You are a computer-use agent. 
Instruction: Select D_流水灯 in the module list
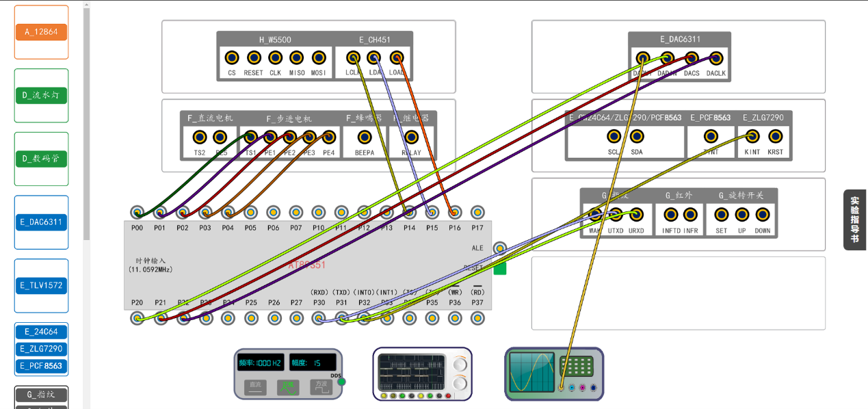(41, 95)
